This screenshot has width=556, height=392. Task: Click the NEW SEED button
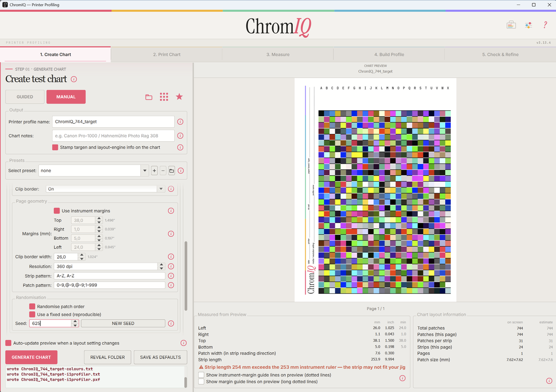(x=123, y=323)
